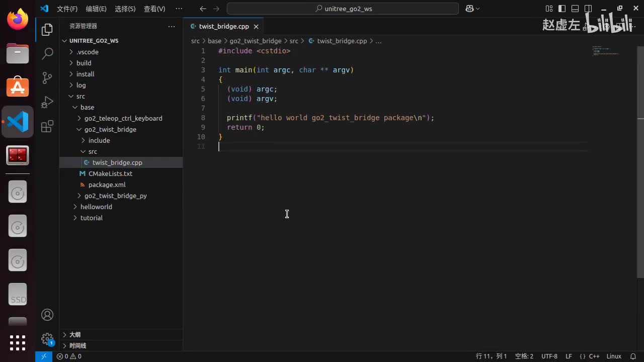Screen dimensions: 644x362
Task: Open package.xml in the explorer
Action: point(121,185)
